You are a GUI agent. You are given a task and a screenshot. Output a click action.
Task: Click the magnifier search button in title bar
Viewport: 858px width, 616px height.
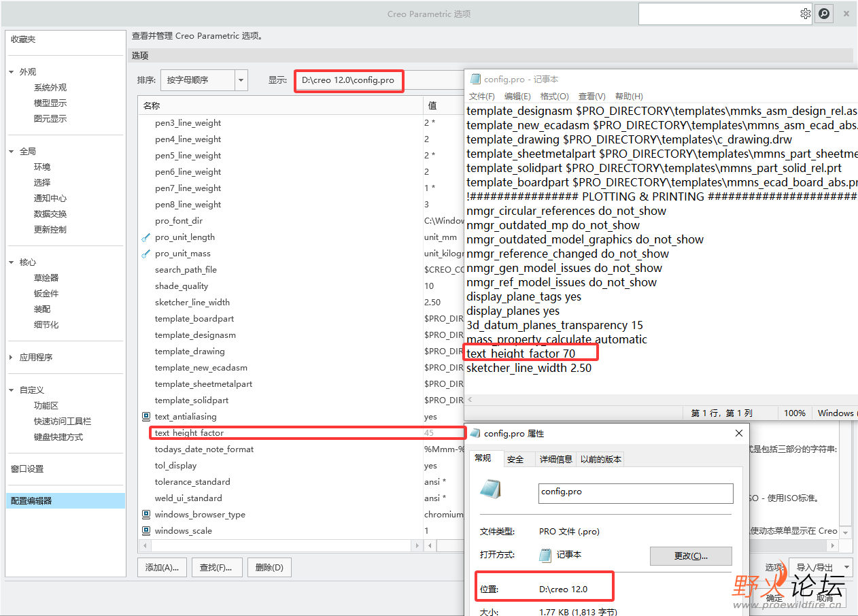824,14
